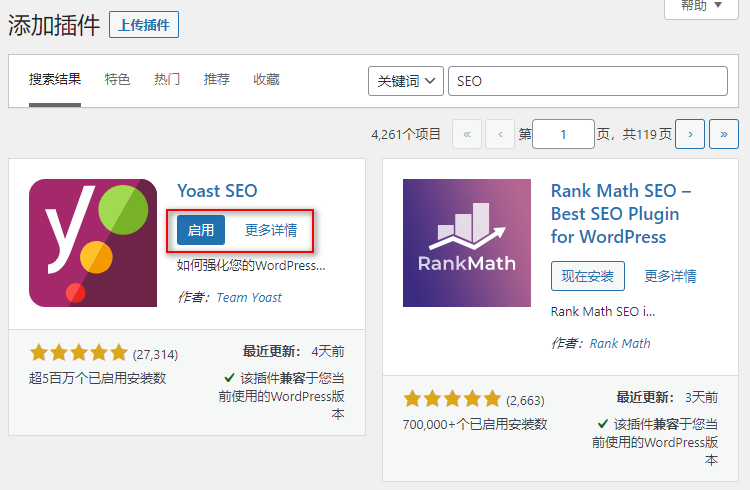Open the Yoast SEO title link
The width and height of the screenshot is (750, 490).
pyautogui.click(x=217, y=191)
